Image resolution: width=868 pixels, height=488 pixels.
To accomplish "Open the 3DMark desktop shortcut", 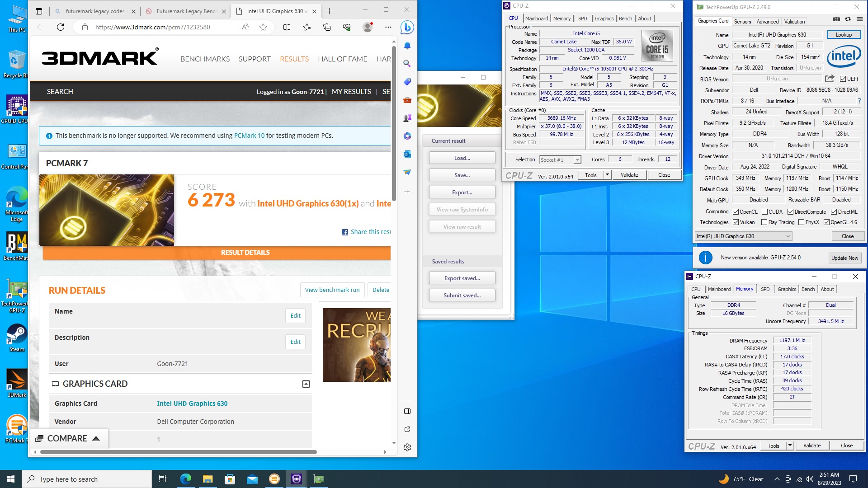I will pos(17,383).
